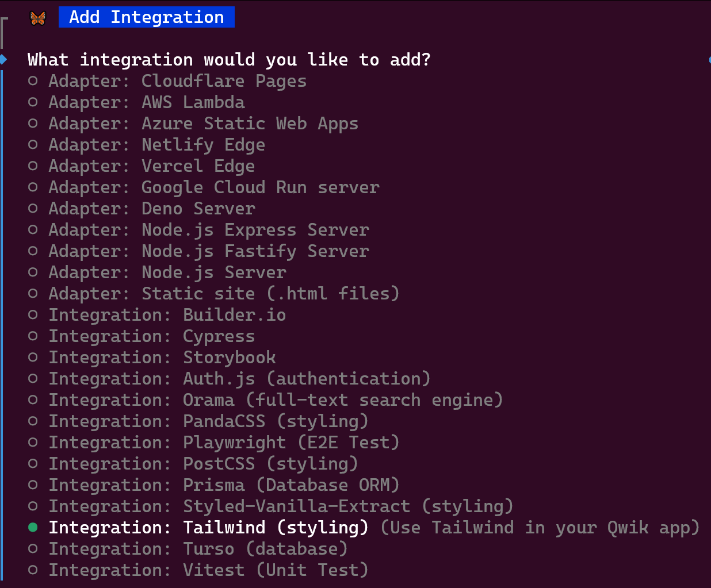Click a hollow radio circle icon
This screenshot has width=711, height=588.
33,80
